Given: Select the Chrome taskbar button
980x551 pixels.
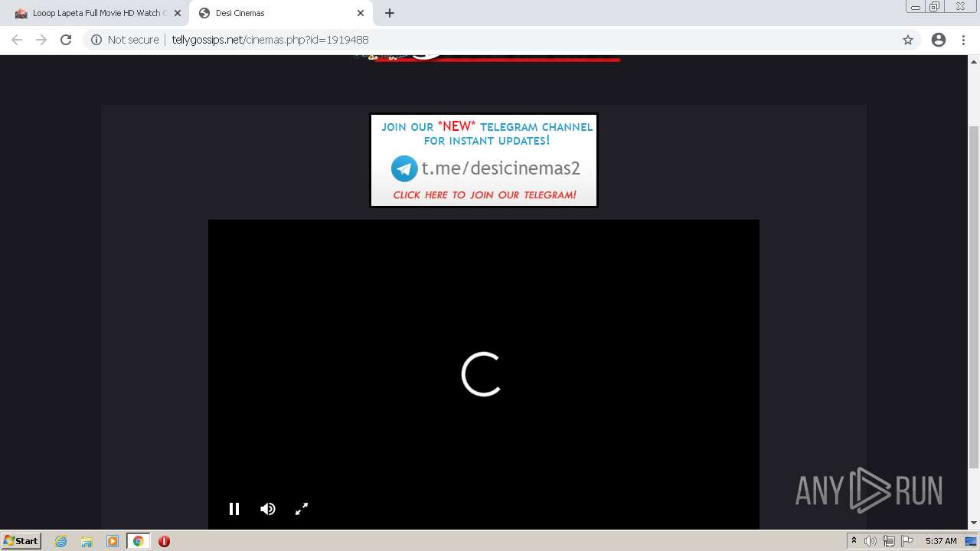Looking at the screenshot, I should click(139, 541).
